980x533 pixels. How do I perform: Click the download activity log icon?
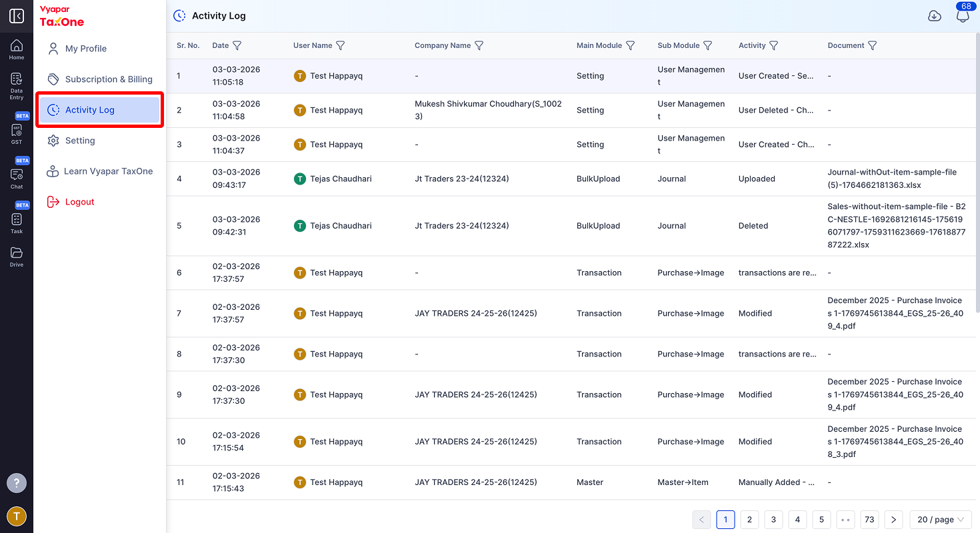[935, 16]
